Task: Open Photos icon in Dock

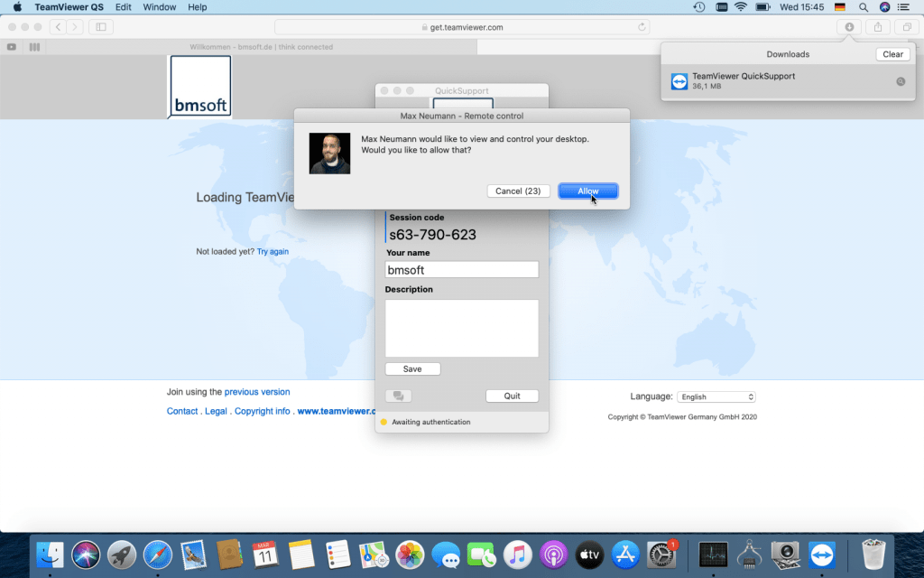Action: pyautogui.click(x=410, y=555)
